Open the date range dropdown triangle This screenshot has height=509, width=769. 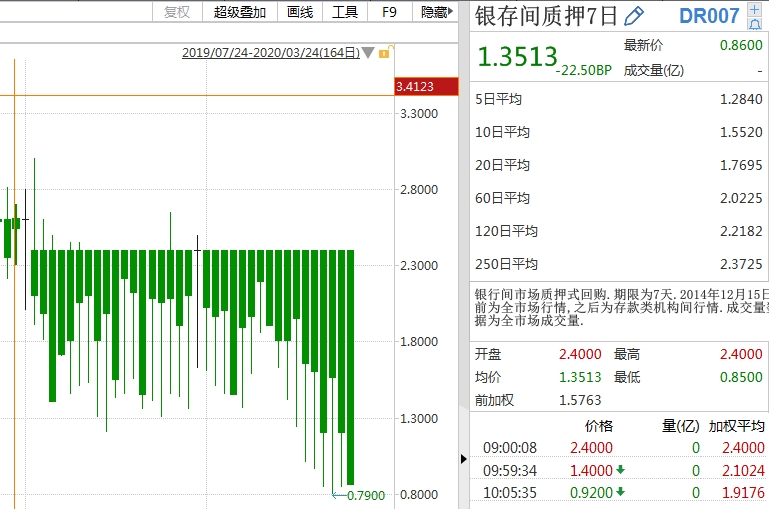(368, 52)
